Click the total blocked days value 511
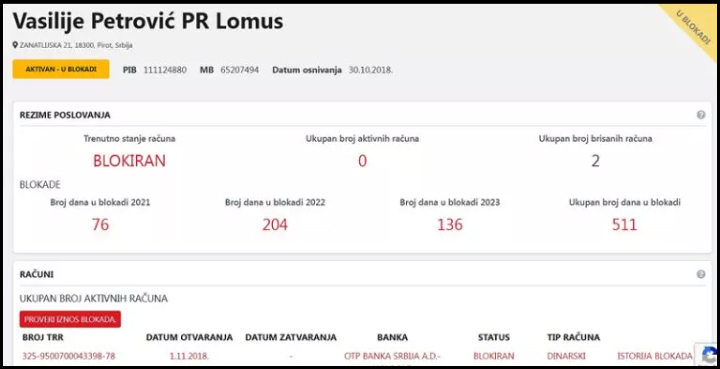This screenshot has width=720, height=369. coord(624,224)
